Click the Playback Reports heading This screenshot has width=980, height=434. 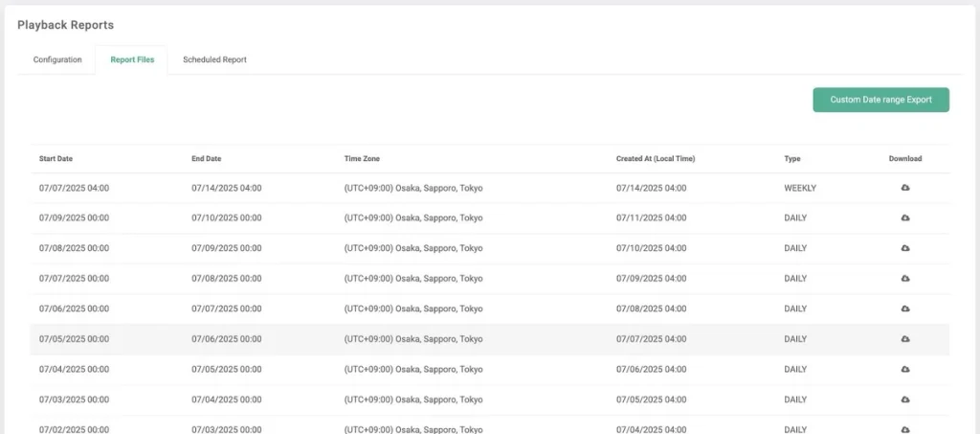[x=65, y=24]
